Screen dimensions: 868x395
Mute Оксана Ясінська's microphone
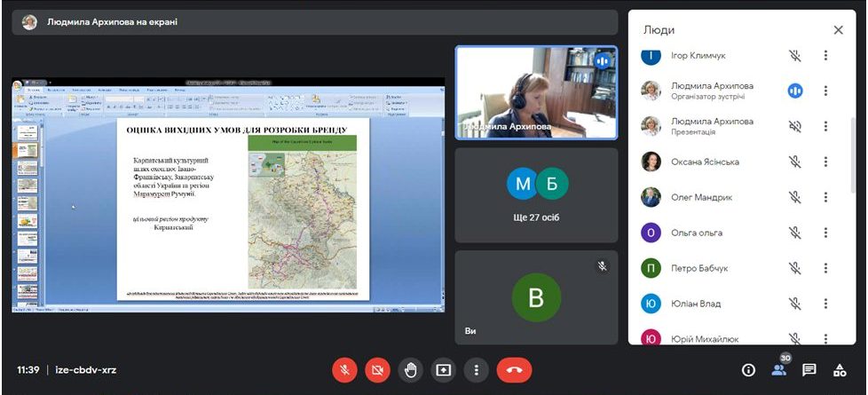point(795,162)
